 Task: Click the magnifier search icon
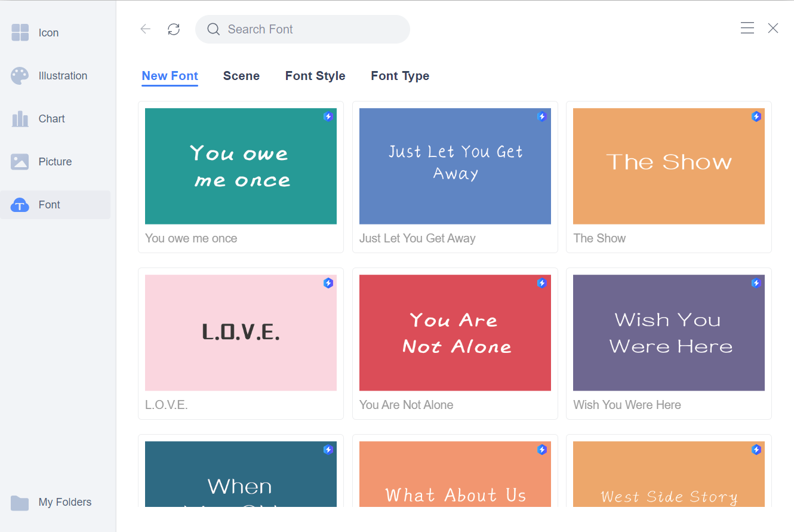213,29
